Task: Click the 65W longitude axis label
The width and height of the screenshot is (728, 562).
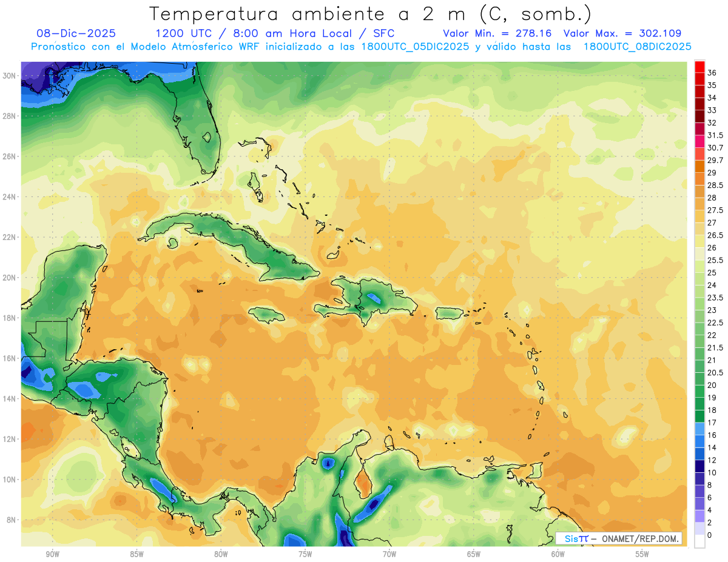Action: pos(474,555)
